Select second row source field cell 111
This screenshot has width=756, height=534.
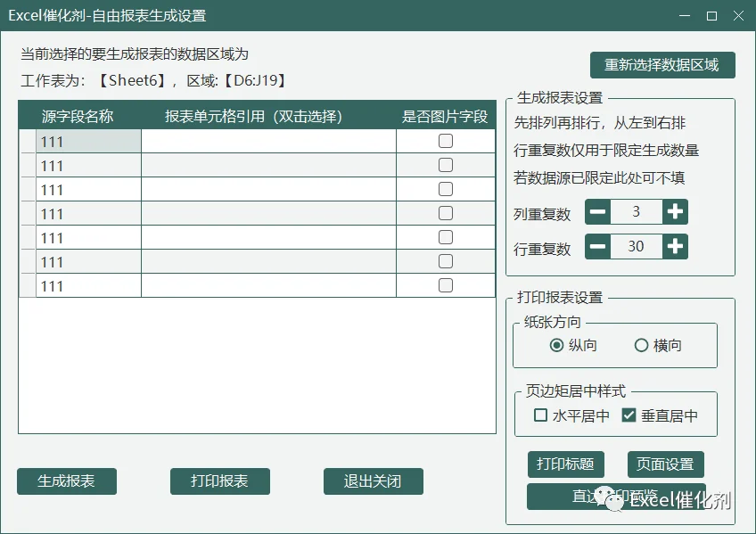[89, 165]
